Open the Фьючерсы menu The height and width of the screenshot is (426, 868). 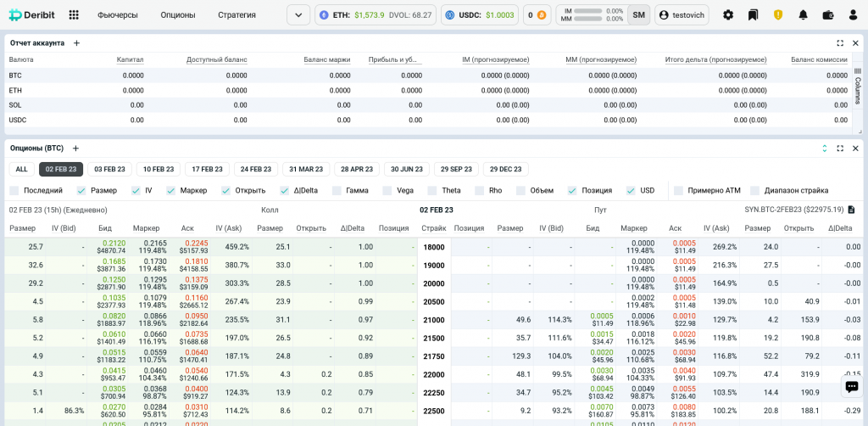[117, 14]
